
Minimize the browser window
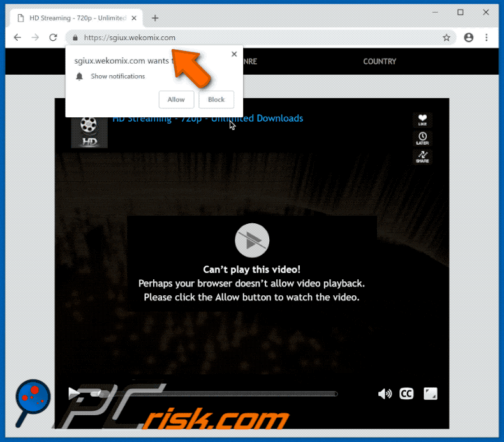click(435, 13)
